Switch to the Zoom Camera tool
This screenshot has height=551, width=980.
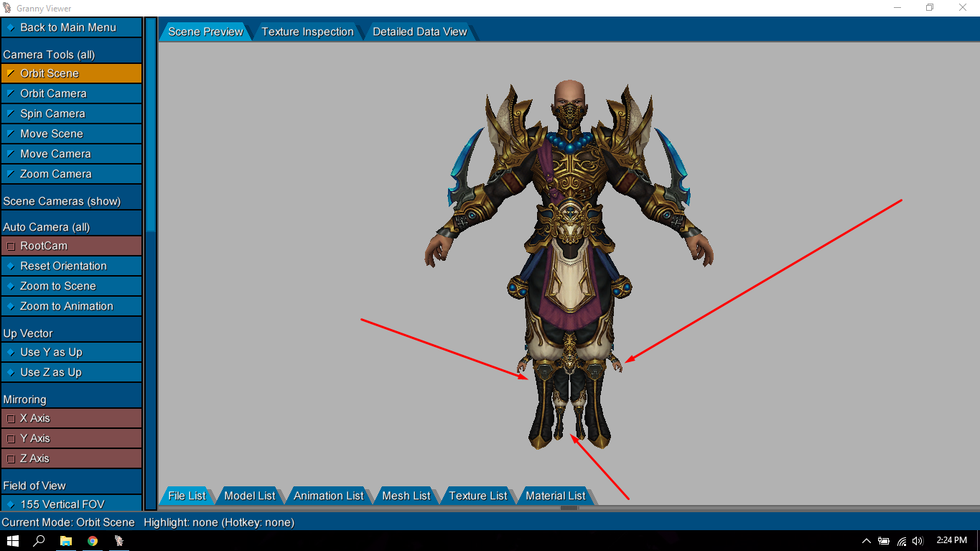71,174
